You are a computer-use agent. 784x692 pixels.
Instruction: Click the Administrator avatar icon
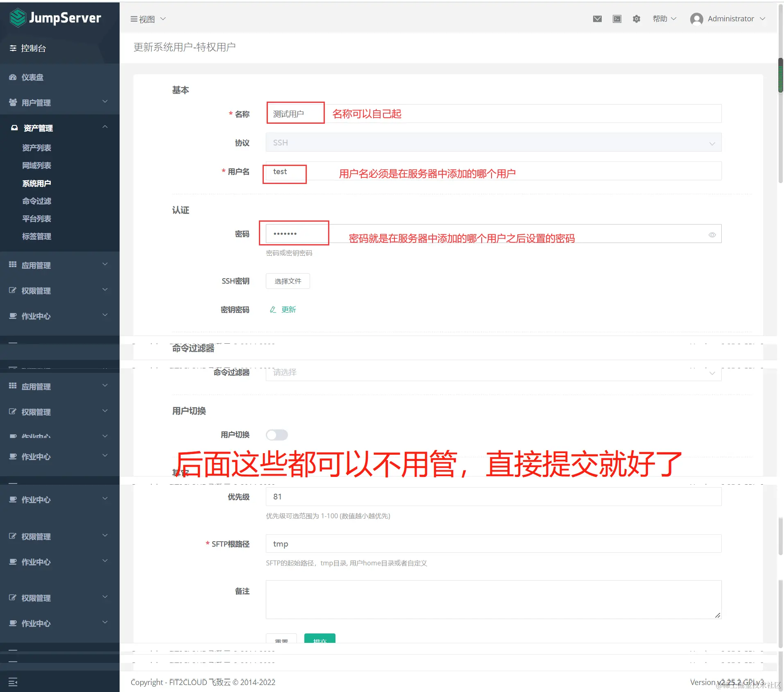click(x=696, y=19)
